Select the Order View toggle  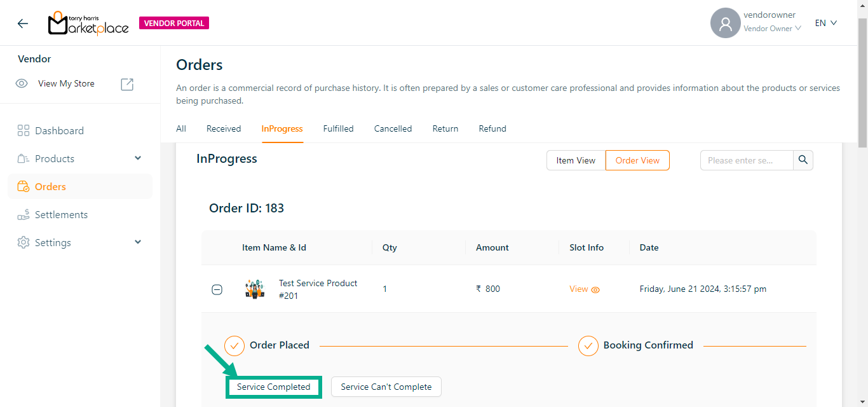point(637,160)
